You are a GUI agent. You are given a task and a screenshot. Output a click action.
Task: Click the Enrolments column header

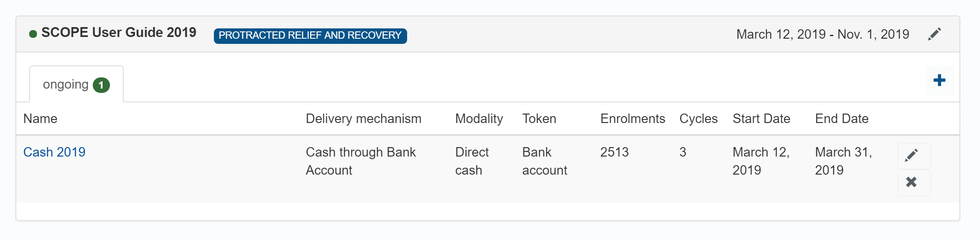633,119
